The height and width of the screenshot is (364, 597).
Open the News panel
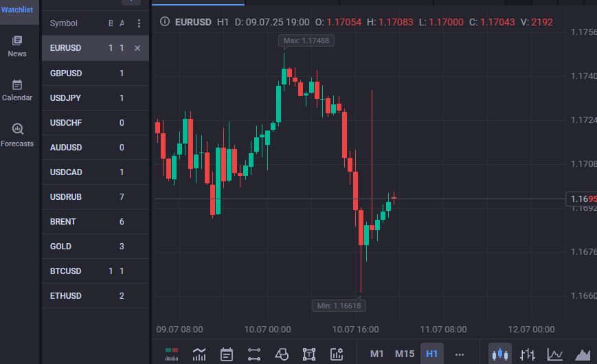click(17, 46)
